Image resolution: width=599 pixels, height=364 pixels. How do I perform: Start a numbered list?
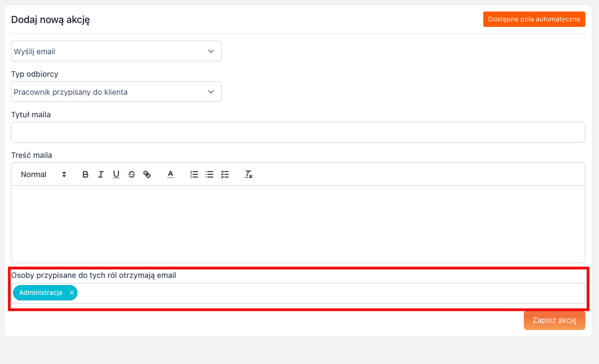[194, 174]
